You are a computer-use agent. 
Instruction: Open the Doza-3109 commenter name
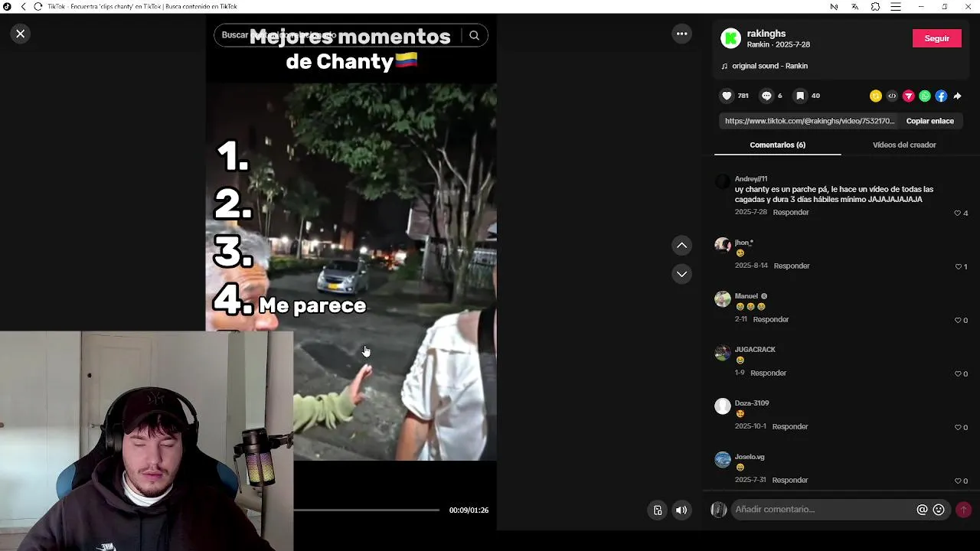pos(752,403)
